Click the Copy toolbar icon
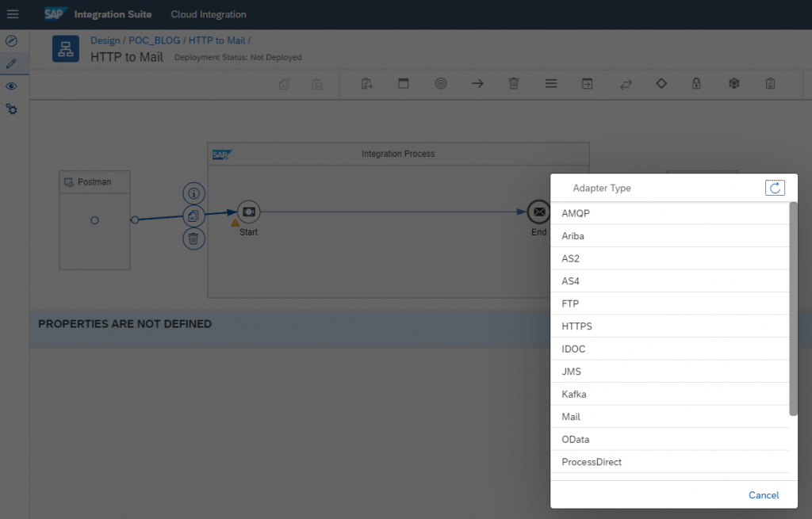Image resolution: width=812 pixels, height=519 pixels. point(285,84)
